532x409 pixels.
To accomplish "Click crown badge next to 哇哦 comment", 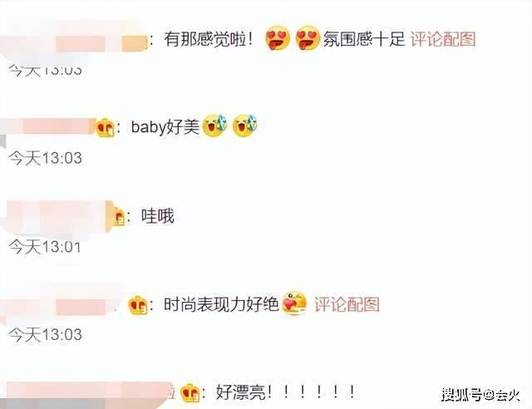I will pos(118,216).
